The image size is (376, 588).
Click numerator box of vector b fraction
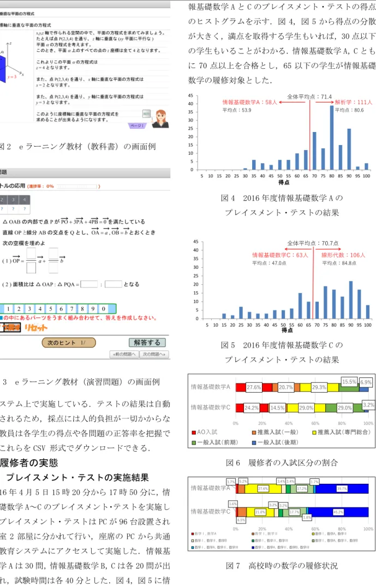[x=53, y=253]
